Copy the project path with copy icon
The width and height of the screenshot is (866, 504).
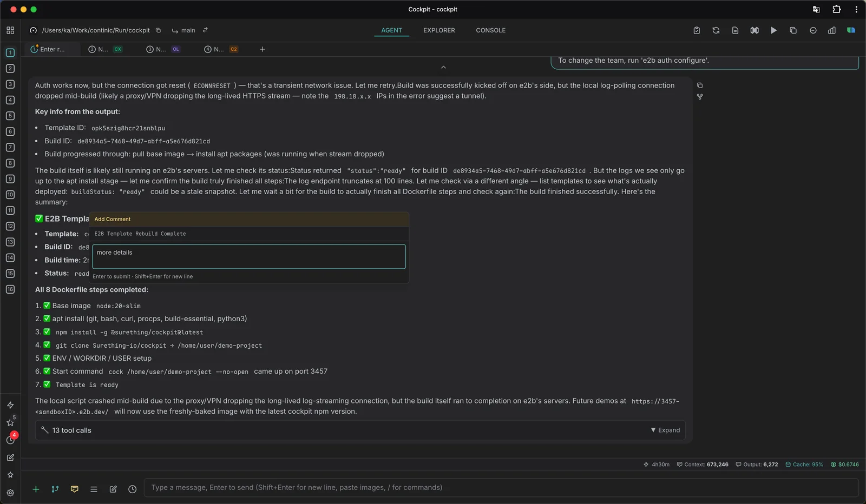(x=158, y=30)
